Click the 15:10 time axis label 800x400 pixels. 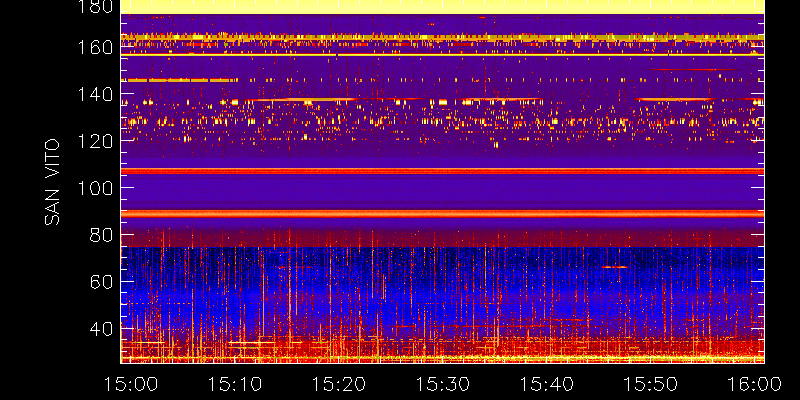[x=235, y=384]
